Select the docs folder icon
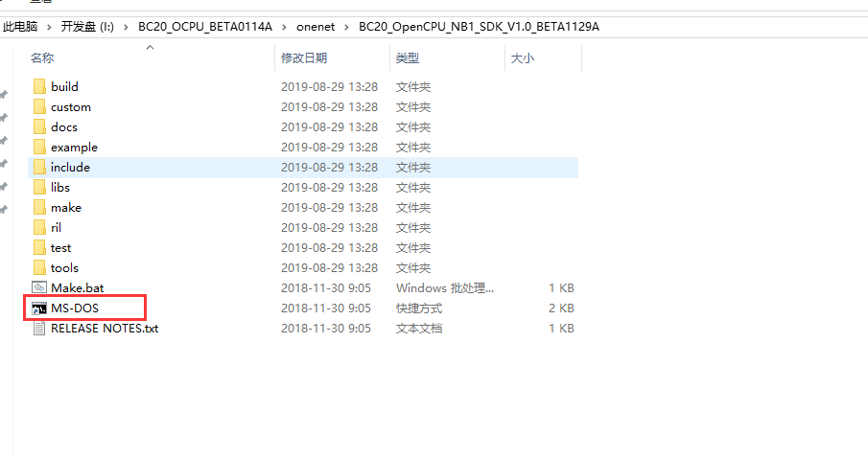Viewport: 868px width, 457px height. coord(39,126)
